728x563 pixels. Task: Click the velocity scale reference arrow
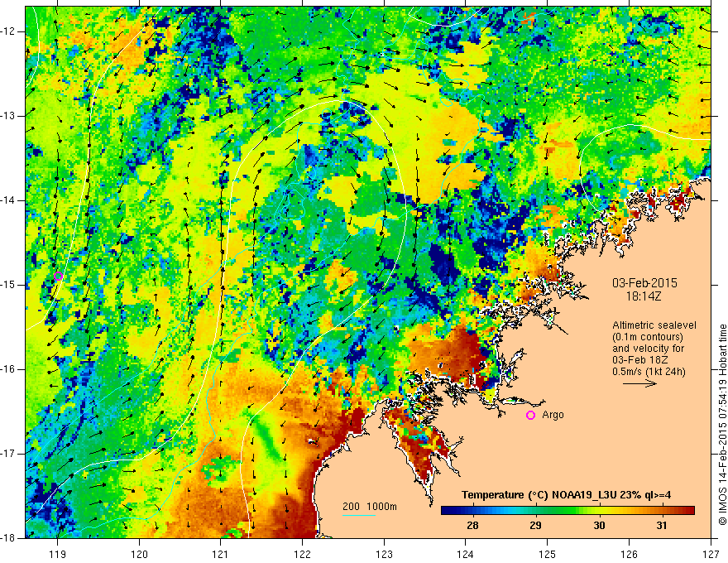click(639, 383)
